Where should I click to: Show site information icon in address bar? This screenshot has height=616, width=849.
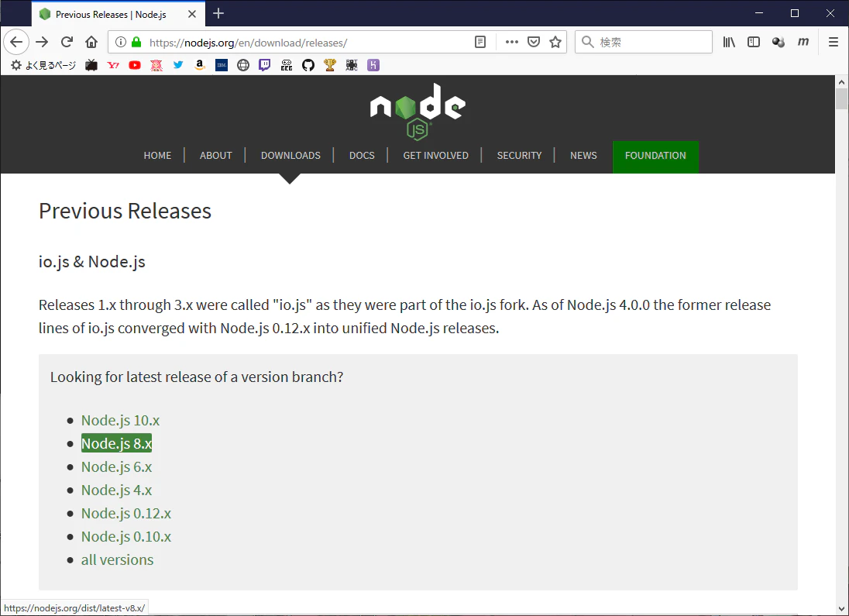coord(121,42)
